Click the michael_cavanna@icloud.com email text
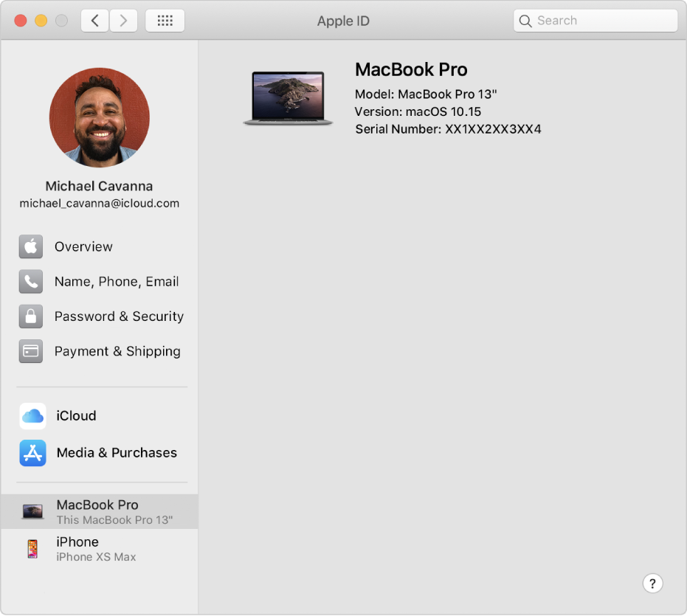687x616 pixels. pos(100,204)
